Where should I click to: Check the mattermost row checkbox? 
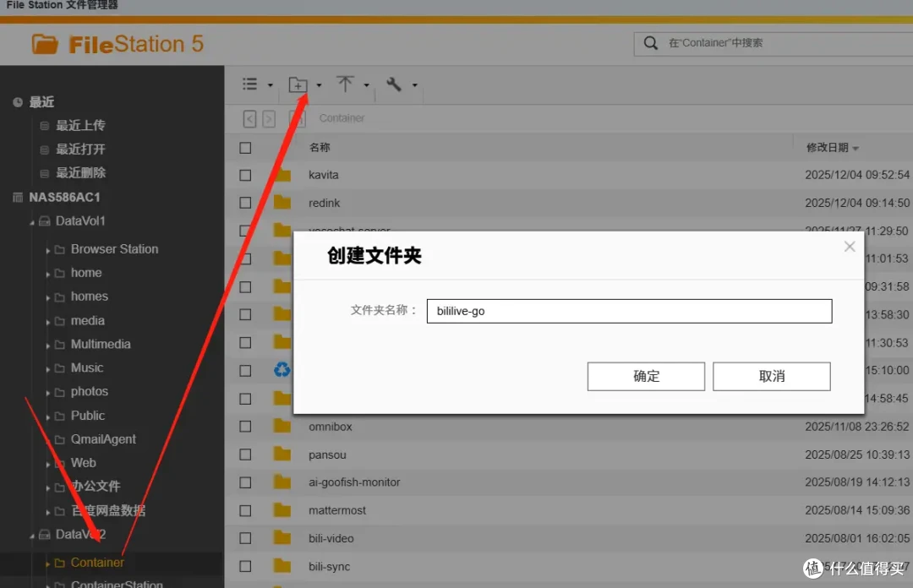pyautogui.click(x=246, y=510)
